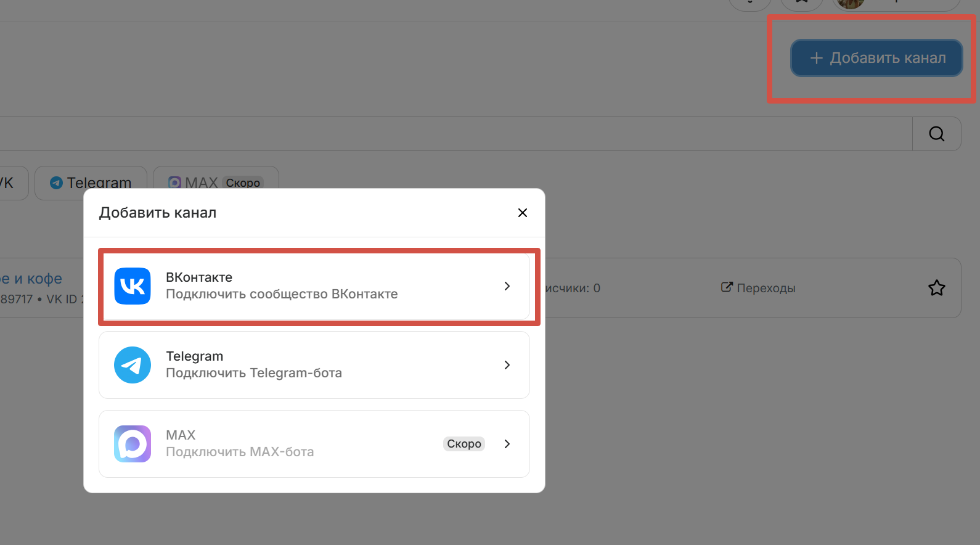Image resolution: width=980 pixels, height=545 pixels.
Task: Click the MAX messenger logo in the modal
Action: (133, 444)
